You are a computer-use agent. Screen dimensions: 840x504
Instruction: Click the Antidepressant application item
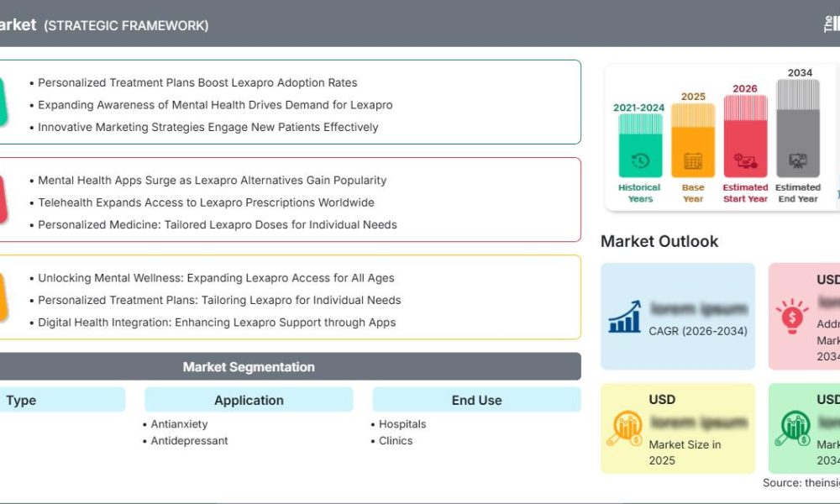pos(189,440)
